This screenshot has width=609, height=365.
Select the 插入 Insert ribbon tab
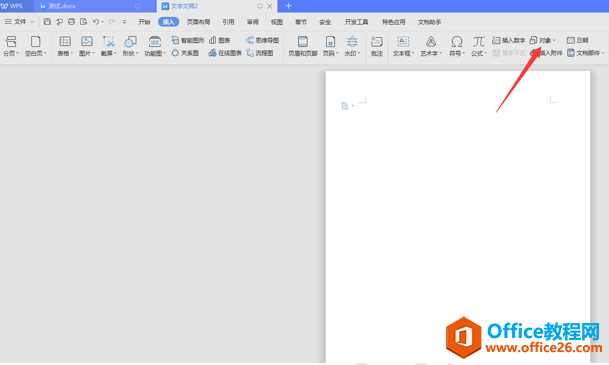point(169,22)
